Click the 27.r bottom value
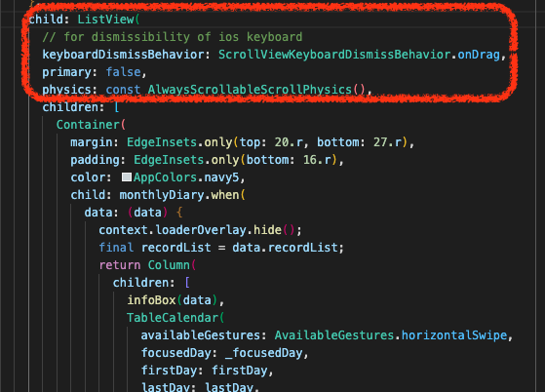The image size is (545, 392). point(387,142)
